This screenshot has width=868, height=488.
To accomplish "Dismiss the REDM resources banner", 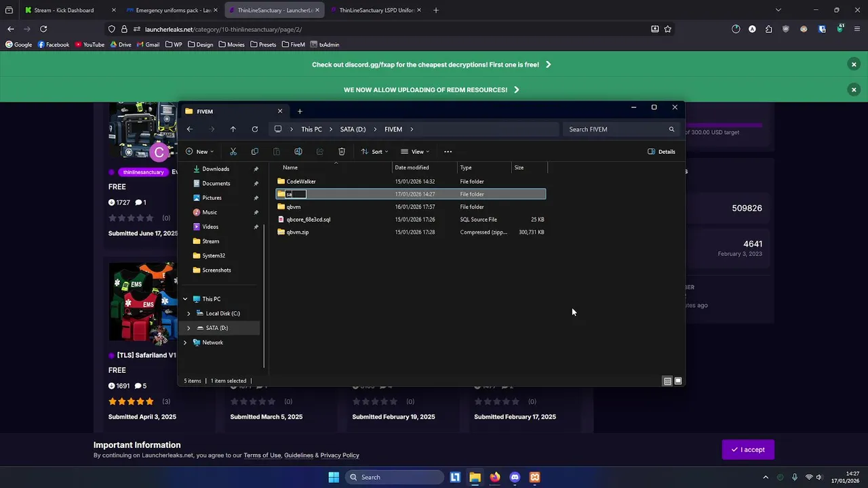I will pos(854,89).
